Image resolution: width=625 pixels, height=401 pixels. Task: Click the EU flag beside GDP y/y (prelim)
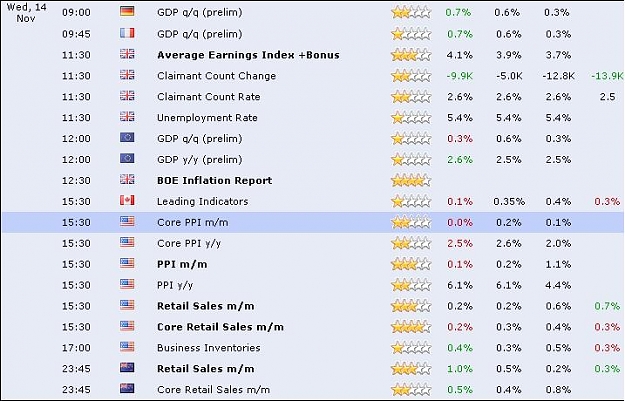click(127, 158)
